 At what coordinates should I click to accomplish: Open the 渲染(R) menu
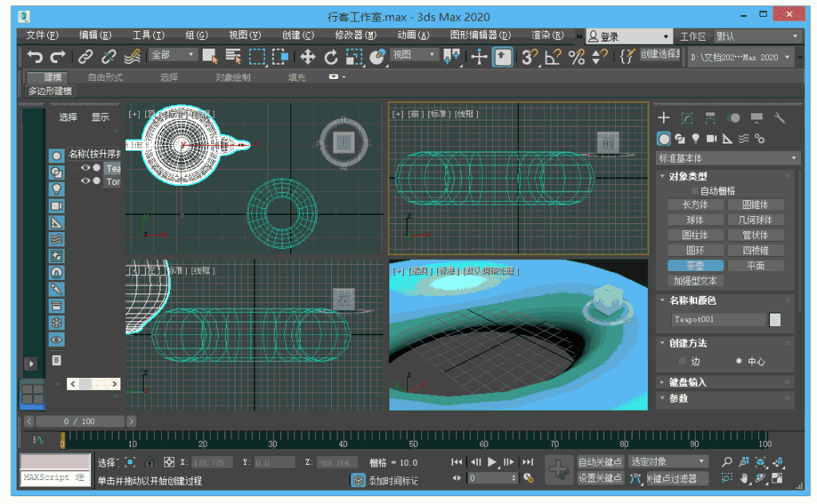coord(547,35)
